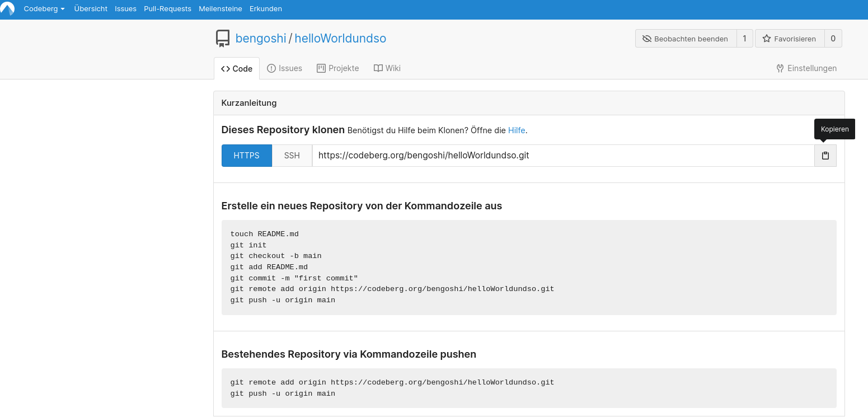
Task: Go to Issues in top navigation bar
Action: [125, 9]
